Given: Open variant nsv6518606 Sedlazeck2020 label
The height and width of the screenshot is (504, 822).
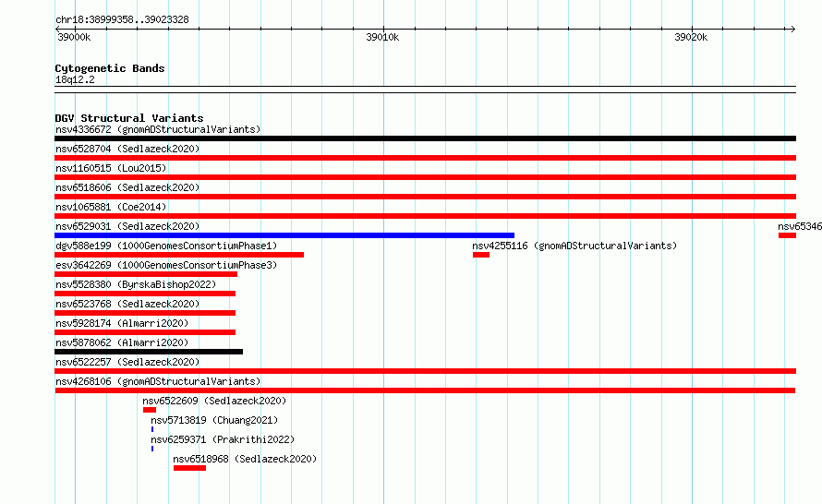Looking at the screenshot, I should [x=127, y=187].
